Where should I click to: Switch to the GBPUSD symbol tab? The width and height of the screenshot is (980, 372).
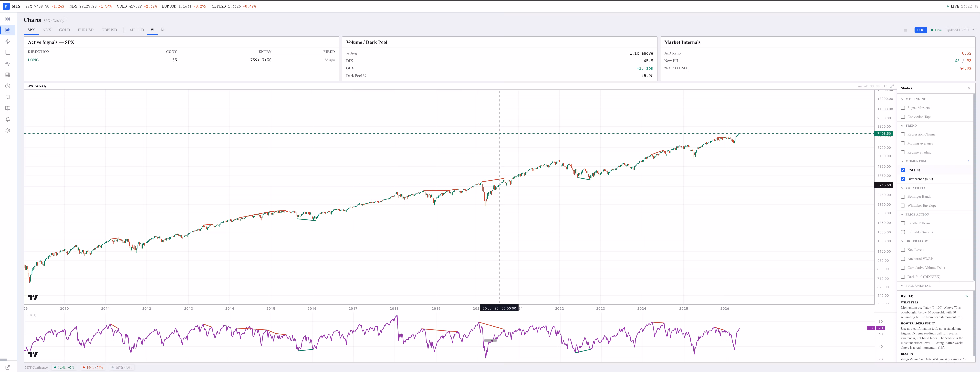coord(109,30)
